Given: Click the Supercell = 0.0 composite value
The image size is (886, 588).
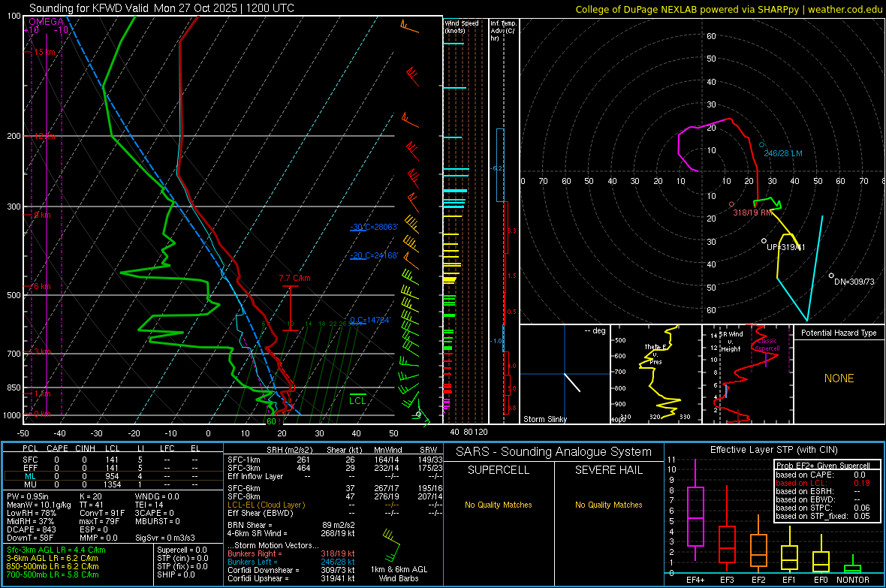Looking at the screenshot, I should click(x=182, y=550).
